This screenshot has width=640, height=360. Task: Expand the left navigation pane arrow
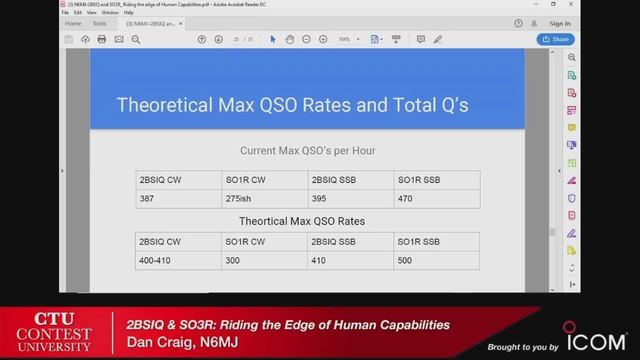(62, 171)
